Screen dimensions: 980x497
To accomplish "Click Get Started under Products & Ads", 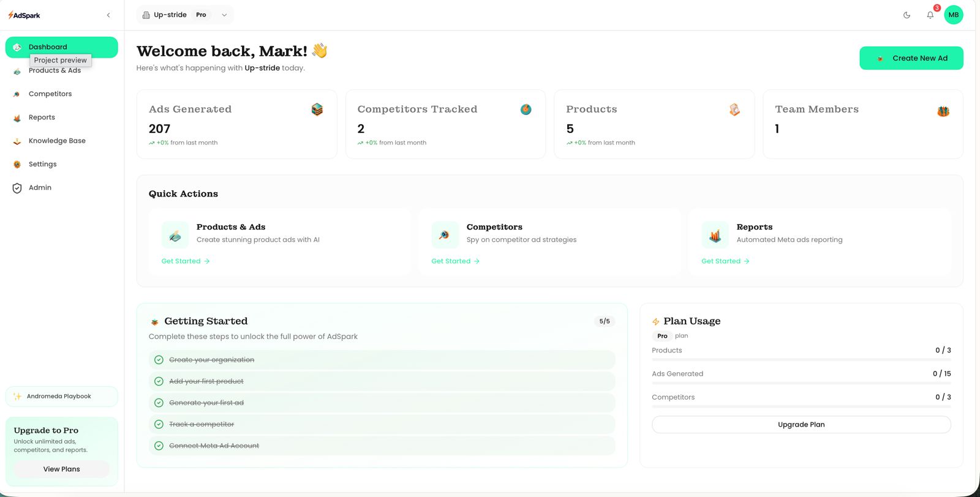I will (186, 261).
